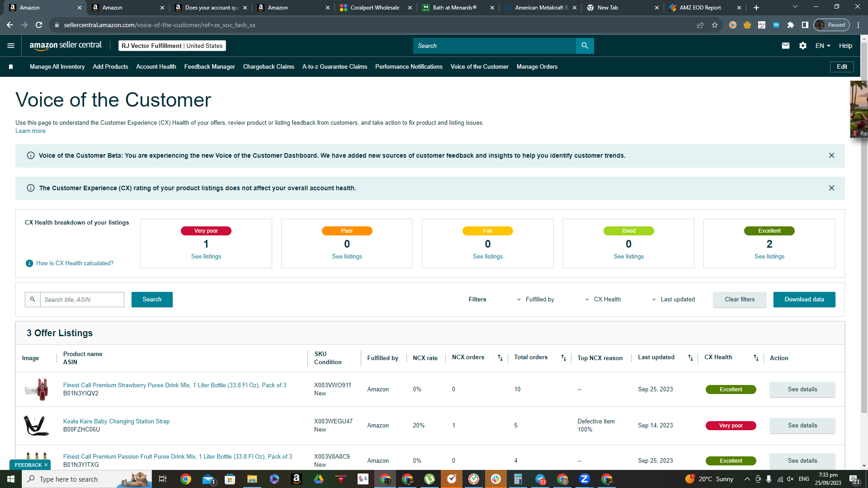Click the Strawberry Puree product thumbnail

(x=36, y=389)
